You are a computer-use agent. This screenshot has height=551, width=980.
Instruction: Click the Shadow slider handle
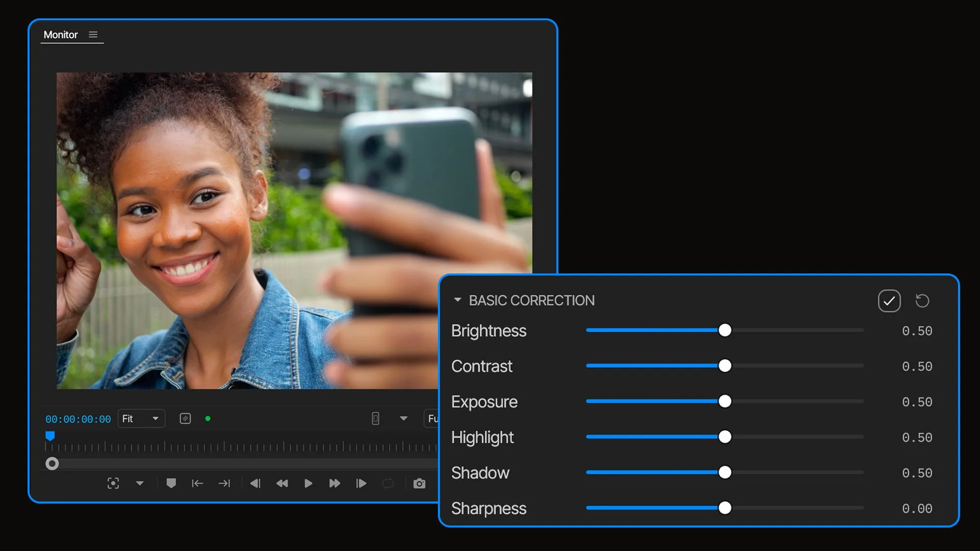point(725,472)
